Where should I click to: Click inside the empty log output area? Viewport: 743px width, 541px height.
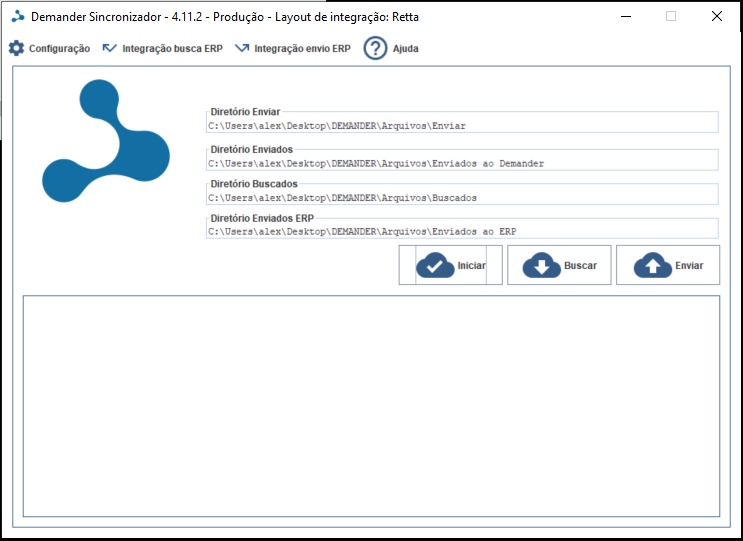(372, 406)
